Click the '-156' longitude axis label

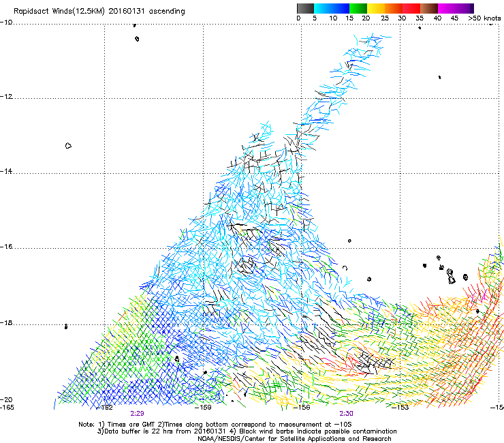point(302,408)
